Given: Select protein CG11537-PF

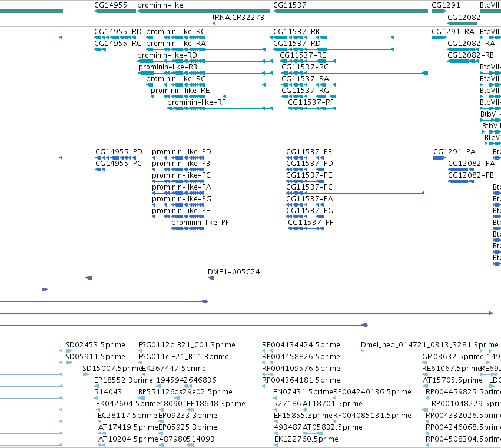Looking at the screenshot, I should [x=306, y=228].
